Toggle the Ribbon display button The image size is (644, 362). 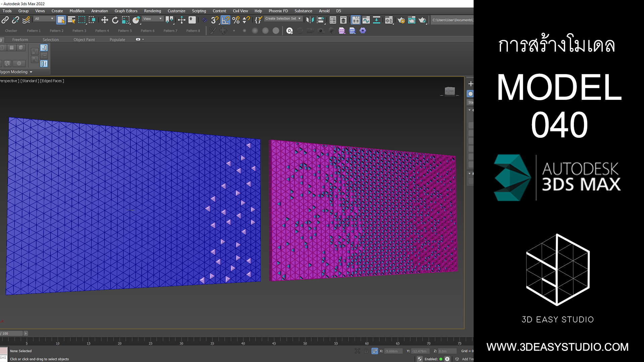tap(356, 20)
